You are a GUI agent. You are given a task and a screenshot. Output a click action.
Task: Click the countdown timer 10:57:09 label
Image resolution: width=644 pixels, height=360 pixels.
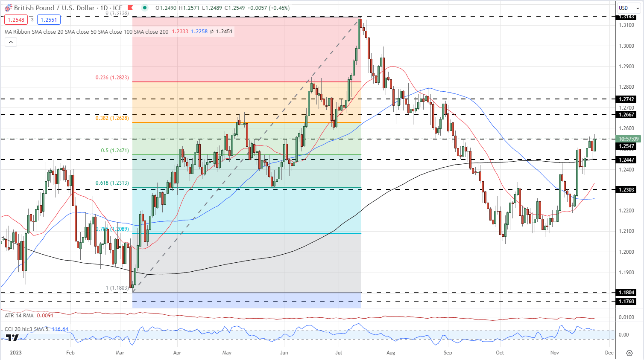(x=628, y=139)
